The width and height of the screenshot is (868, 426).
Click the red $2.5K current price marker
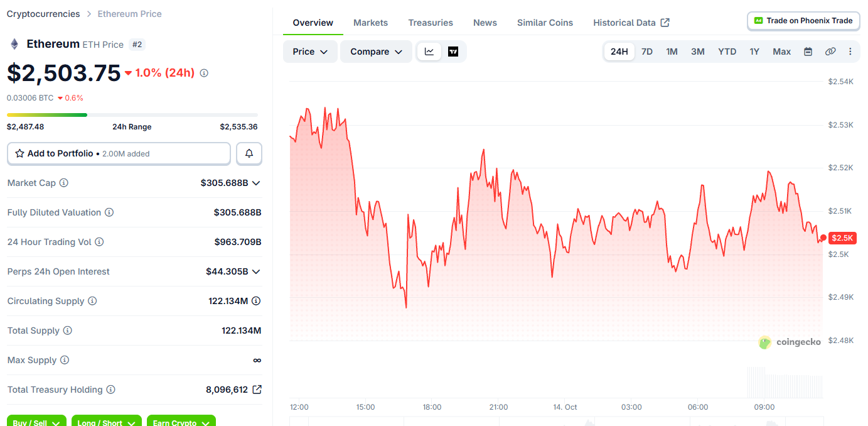click(842, 238)
